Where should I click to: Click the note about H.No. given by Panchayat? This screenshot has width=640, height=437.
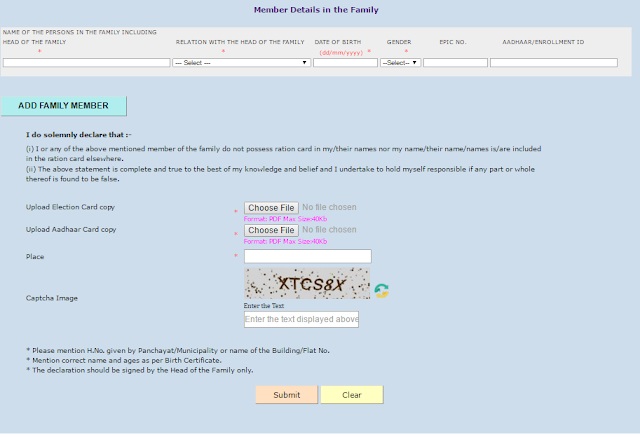pos(178,350)
